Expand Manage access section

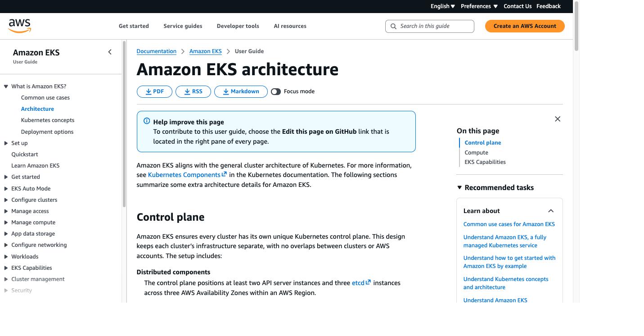(6, 211)
